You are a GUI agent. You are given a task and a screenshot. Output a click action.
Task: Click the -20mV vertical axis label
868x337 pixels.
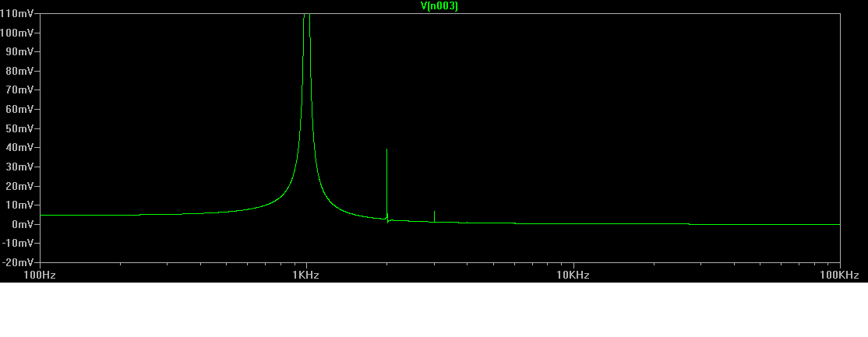pos(18,262)
